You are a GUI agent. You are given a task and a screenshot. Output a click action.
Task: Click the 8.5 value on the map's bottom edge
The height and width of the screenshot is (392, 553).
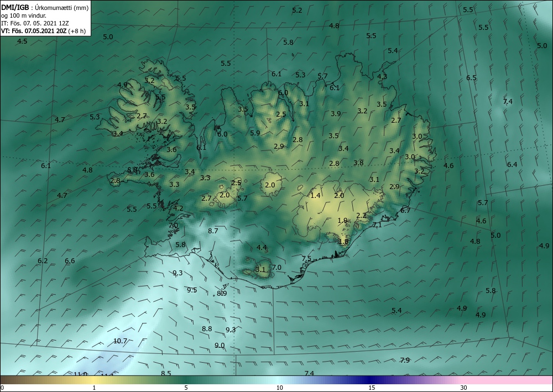click(166, 373)
